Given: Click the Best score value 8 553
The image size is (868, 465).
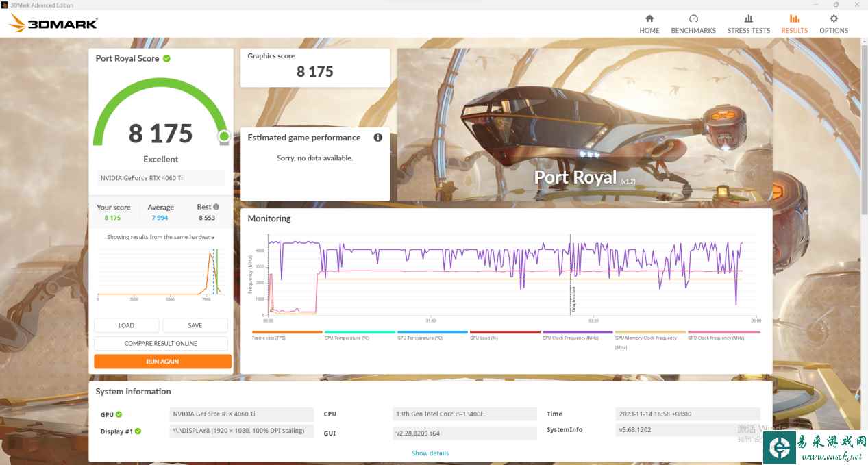Looking at the screenshot, I should coord(207,218).
